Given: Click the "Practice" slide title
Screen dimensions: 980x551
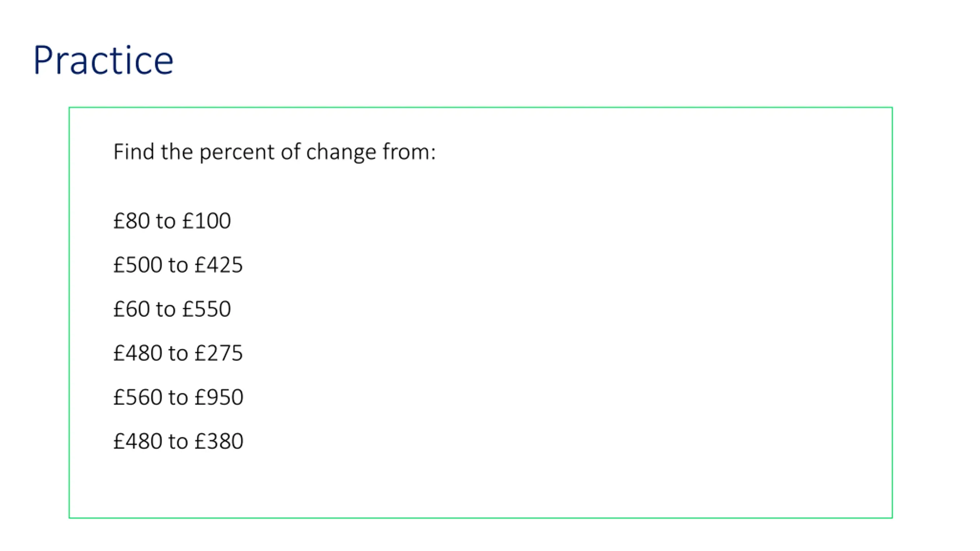Looking at the screenshot, I should tap(103, 60).
